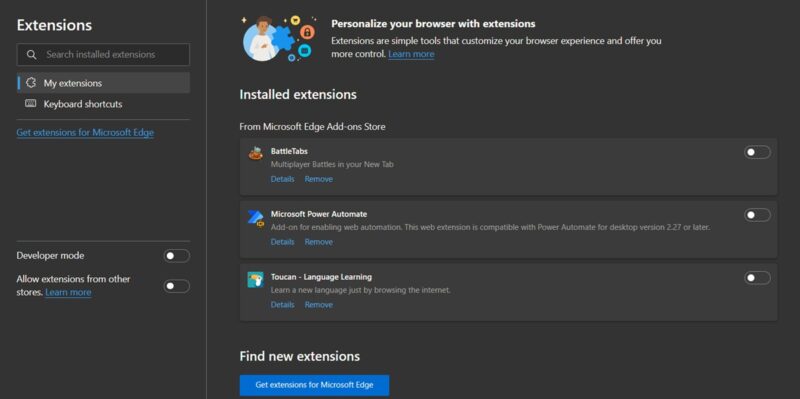800x399 pixels.
Task: Enable Toucan - Language Learning toggle
Action: 757,278
